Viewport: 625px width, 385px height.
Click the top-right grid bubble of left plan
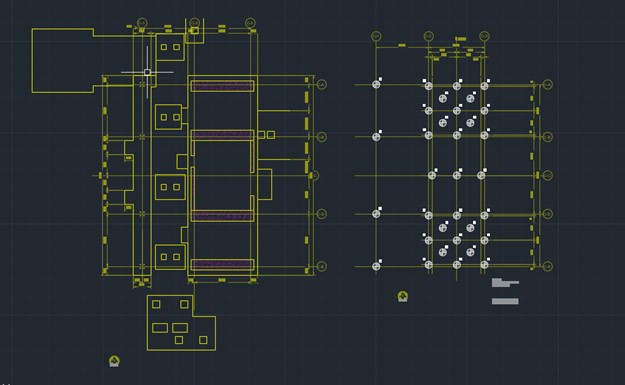250,23
